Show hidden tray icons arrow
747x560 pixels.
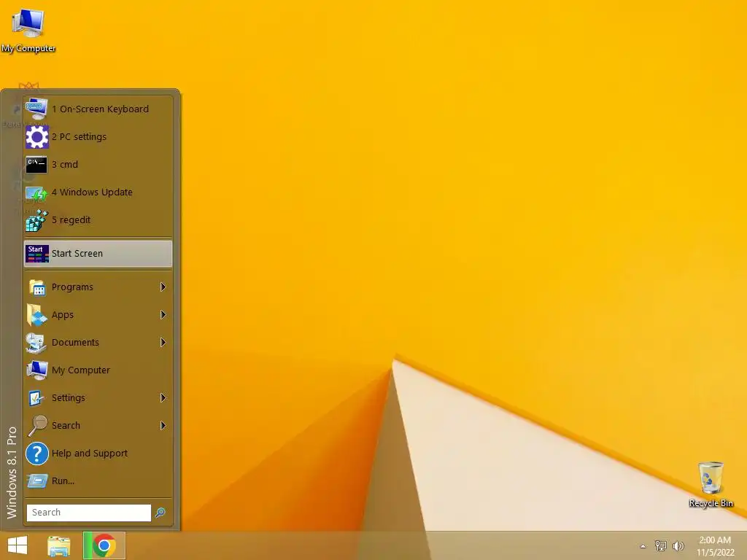tap(643, 546)
